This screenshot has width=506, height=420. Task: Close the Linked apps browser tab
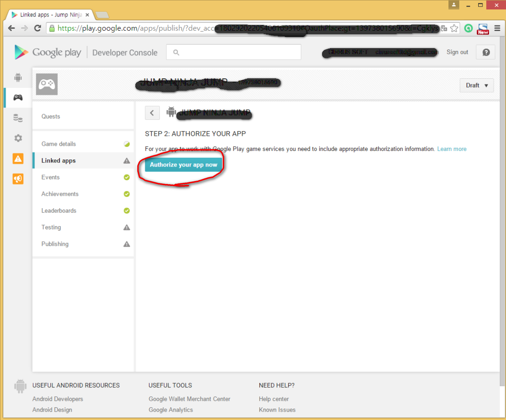click(x=87, y=15)
